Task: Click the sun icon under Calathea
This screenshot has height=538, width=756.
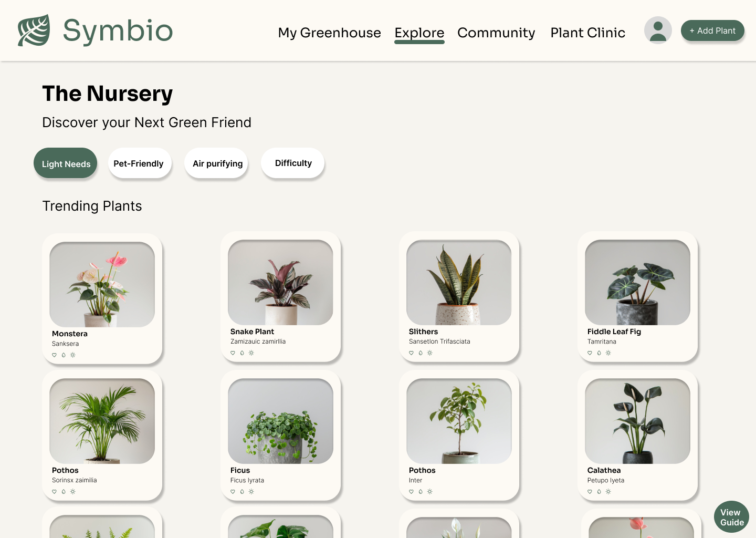Action: click(608, 492)
